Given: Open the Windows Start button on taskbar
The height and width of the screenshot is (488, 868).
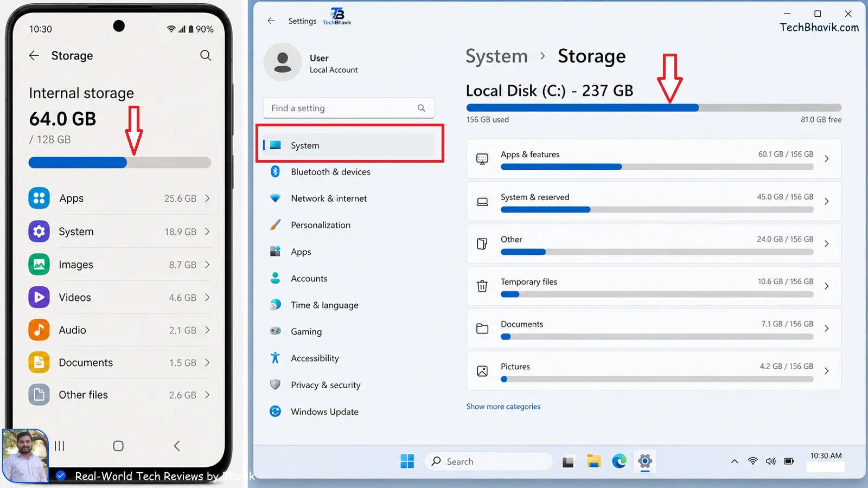Looking at the screenshot, I should click(x=407, y=461).
